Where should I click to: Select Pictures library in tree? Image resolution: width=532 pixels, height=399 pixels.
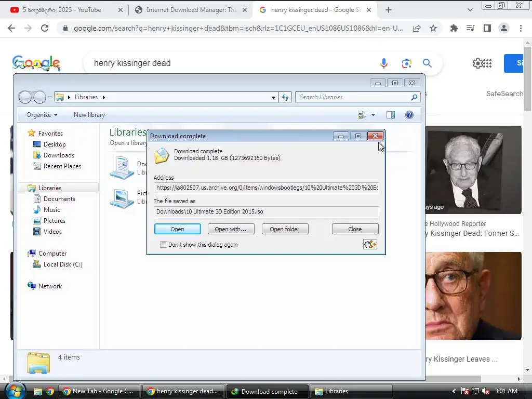54,220
